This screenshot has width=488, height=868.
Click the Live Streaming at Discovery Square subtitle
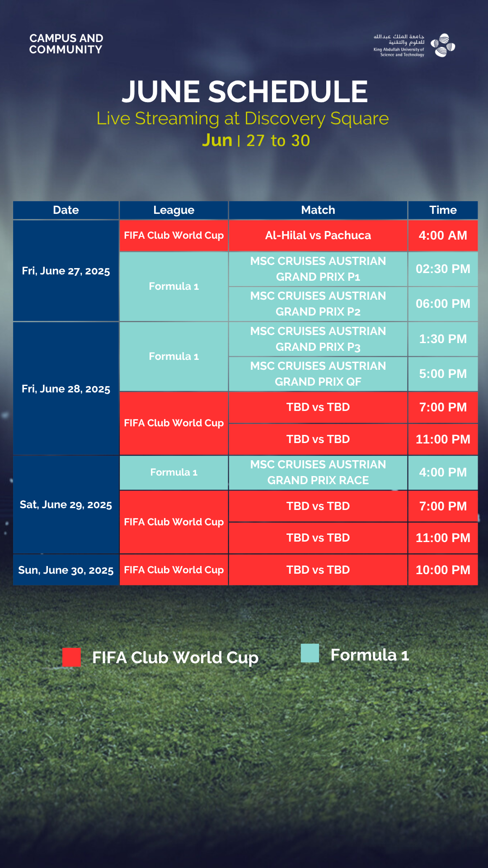[243, 118]
